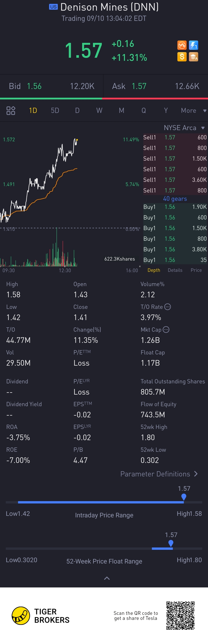Tap the 622.3Kshares volume label
Screen dimensions: 208x644
120,259
